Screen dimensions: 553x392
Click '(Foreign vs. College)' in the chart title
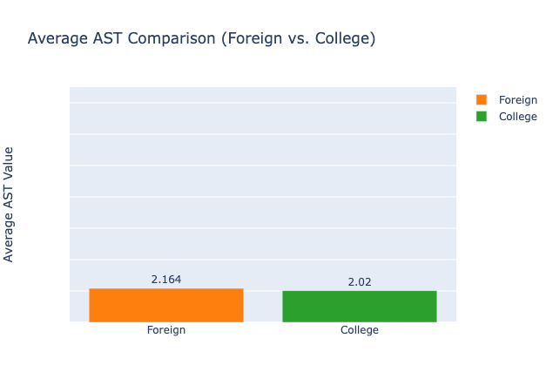coord(294,39)
